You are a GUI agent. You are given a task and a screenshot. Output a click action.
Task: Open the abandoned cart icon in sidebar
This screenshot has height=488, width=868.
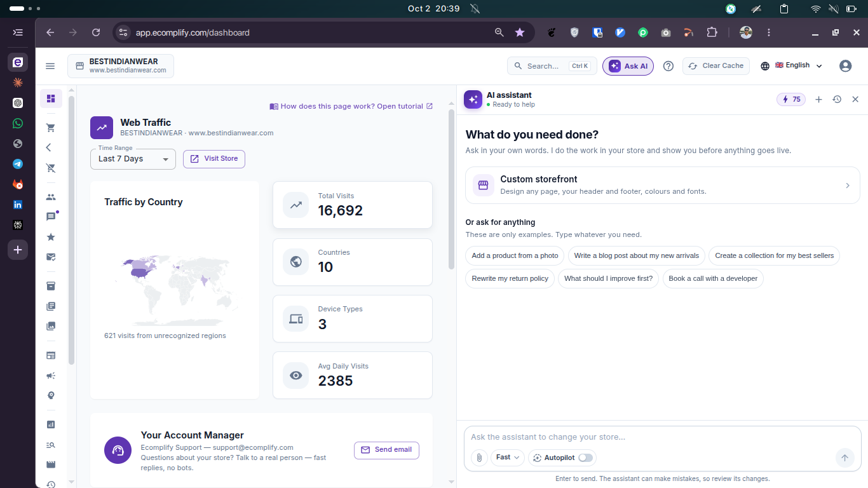[x=51, y=168]
